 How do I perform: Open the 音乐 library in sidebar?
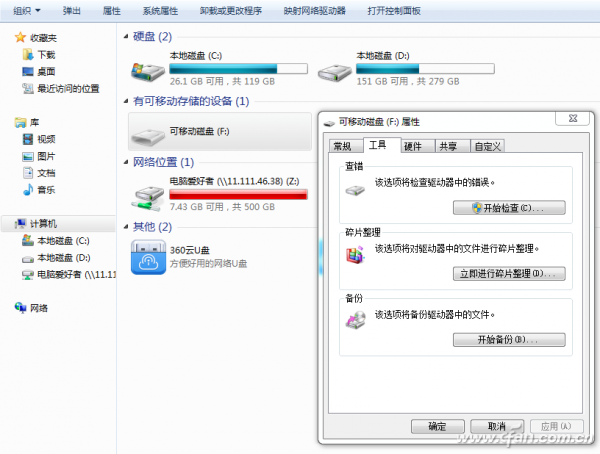point(28,190)
